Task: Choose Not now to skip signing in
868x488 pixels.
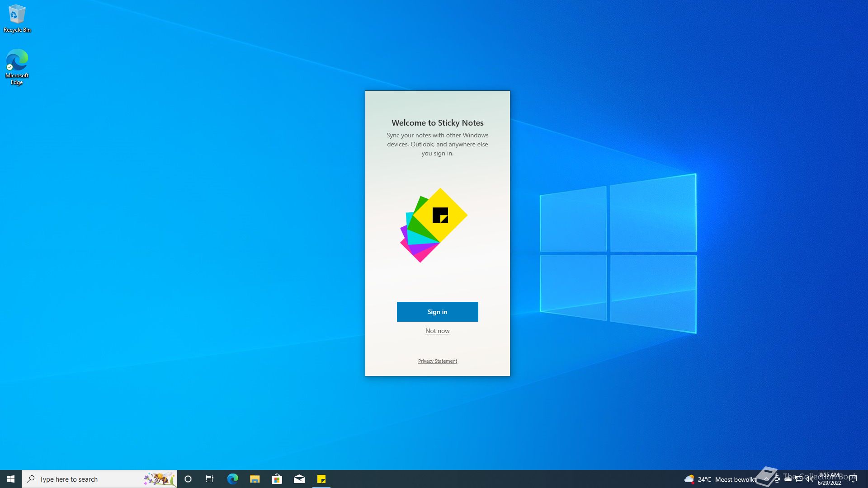Action: [437, 331]
